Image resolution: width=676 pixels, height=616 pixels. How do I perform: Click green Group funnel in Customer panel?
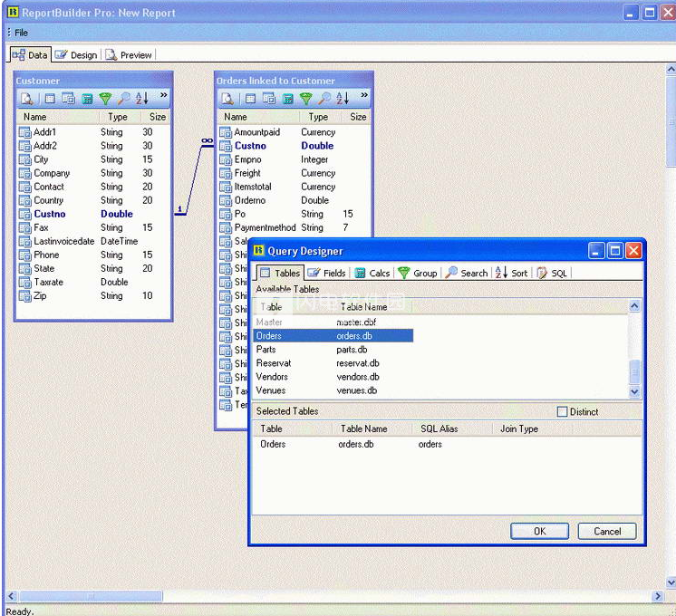[x=105, y=99]
